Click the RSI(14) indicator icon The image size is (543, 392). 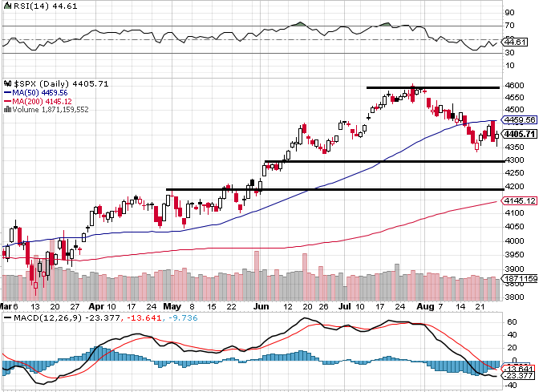pos(7,6)
